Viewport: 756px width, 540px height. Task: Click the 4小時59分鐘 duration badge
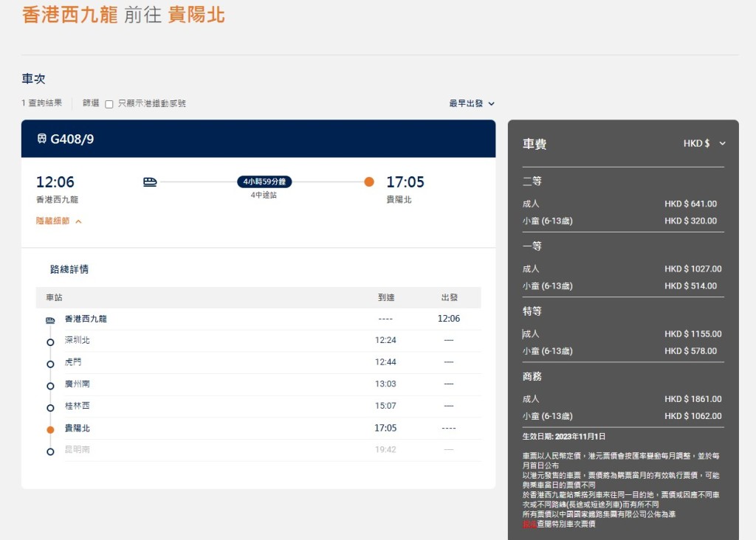click(x=264, y=181)
